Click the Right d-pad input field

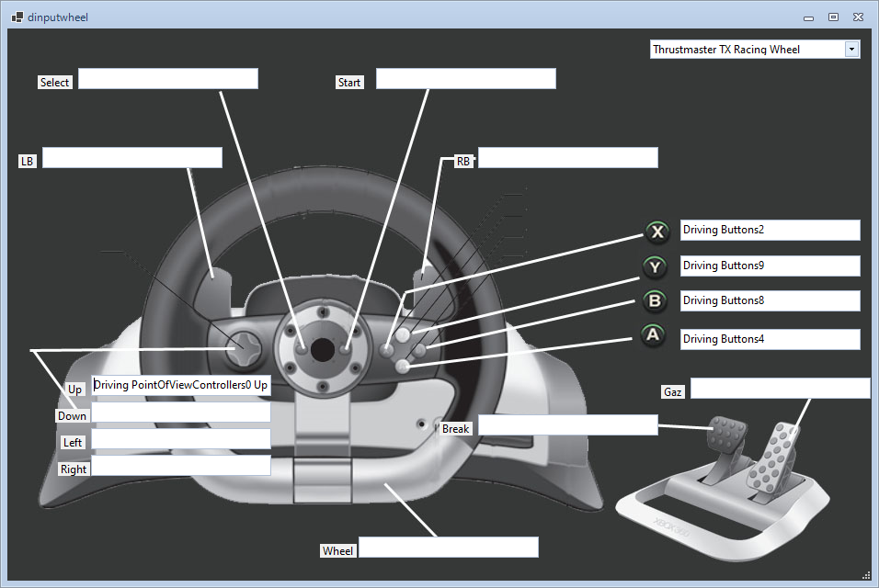coord(181,466)
